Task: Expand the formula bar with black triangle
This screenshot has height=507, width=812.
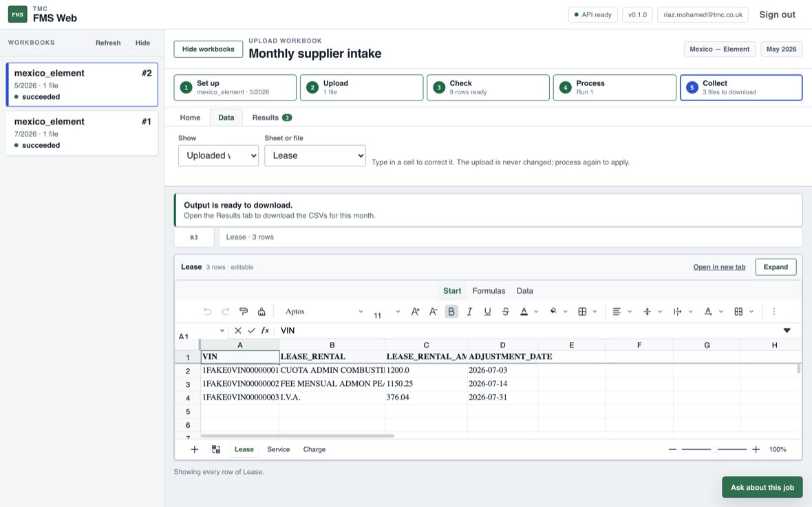Action: pos(787,330)
